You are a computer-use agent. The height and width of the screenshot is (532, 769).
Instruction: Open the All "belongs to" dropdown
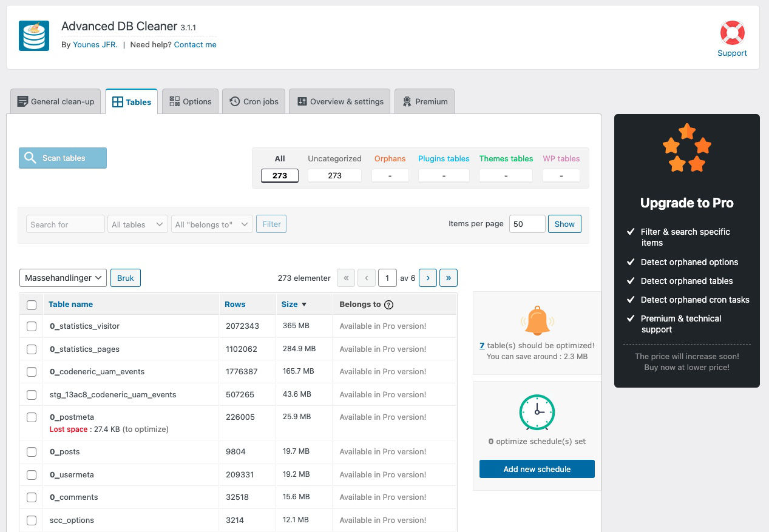(x=212, y=224)
